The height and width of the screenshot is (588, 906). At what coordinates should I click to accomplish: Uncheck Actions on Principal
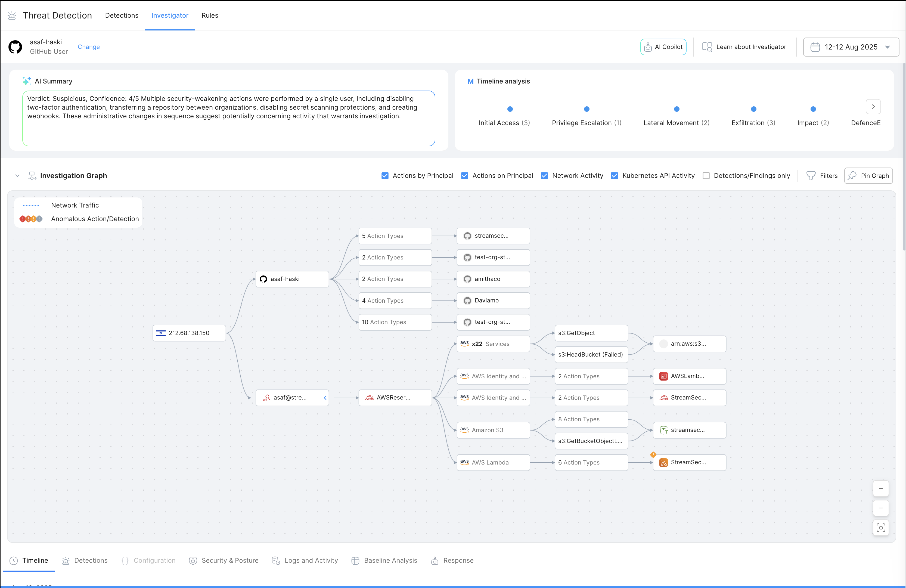[464, 176]
